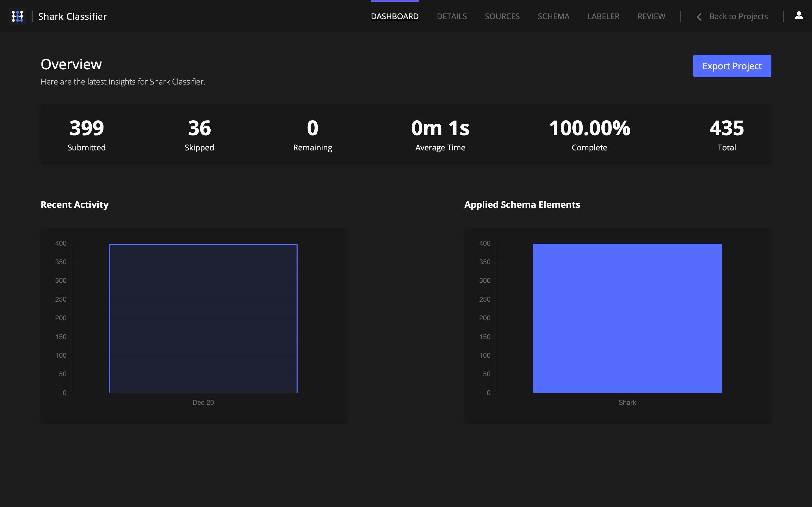
Task: Switch to the Details tab
Action: point(452,16)
